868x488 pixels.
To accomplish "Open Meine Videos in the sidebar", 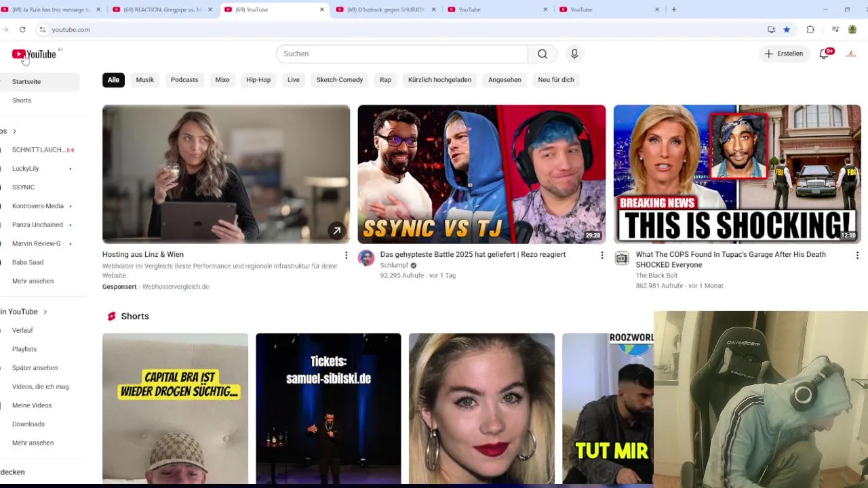I will coord(32,405).
